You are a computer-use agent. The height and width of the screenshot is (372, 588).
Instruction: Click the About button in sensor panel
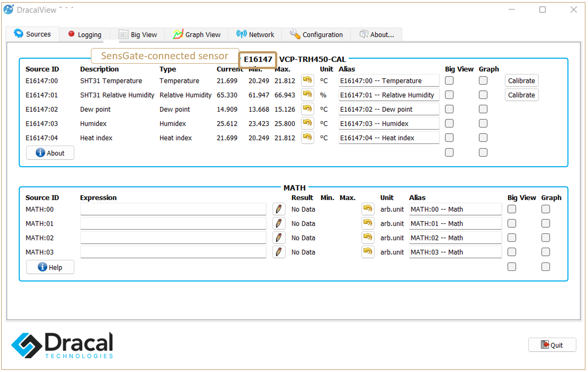(x=50, y=153)
